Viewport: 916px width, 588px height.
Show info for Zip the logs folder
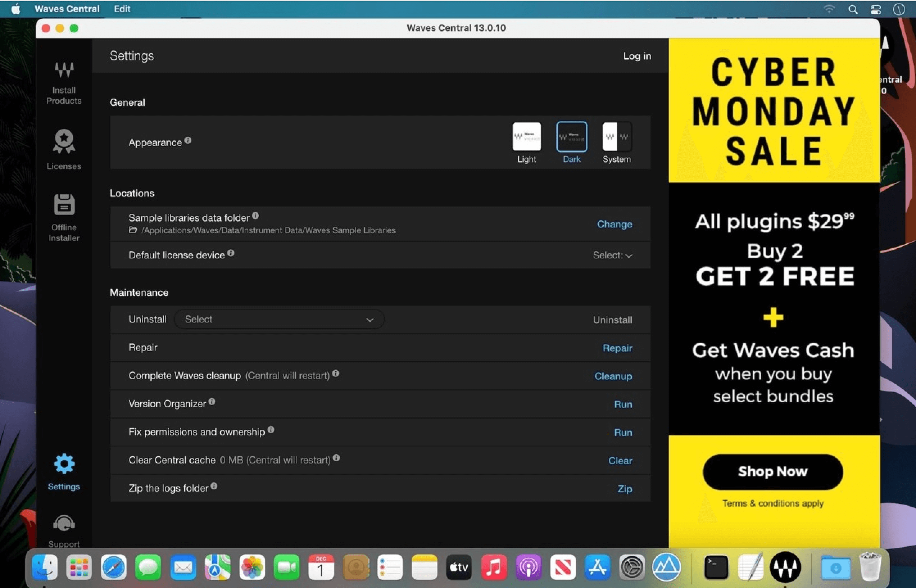click(x=214, y=486)
